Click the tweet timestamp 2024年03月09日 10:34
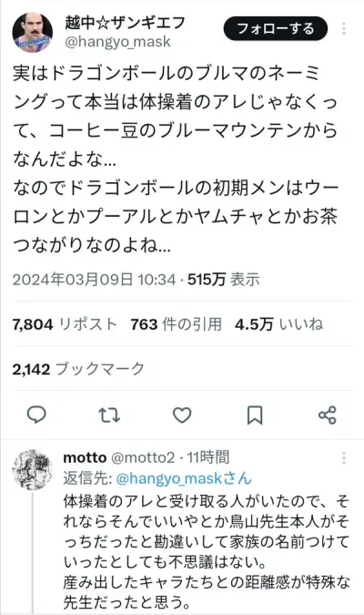This screenshot has height=615, width=364. click(x=94, y=280)
